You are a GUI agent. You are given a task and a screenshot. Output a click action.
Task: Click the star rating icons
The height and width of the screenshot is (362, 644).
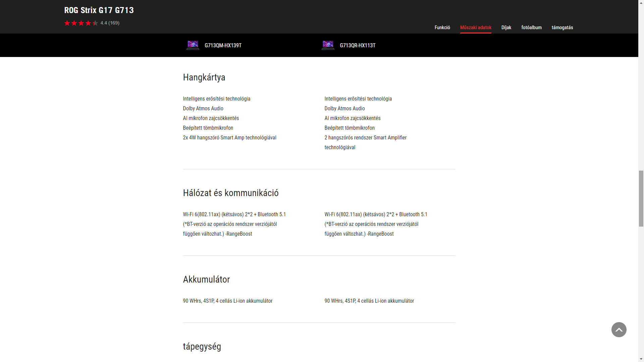coord(81,23)
